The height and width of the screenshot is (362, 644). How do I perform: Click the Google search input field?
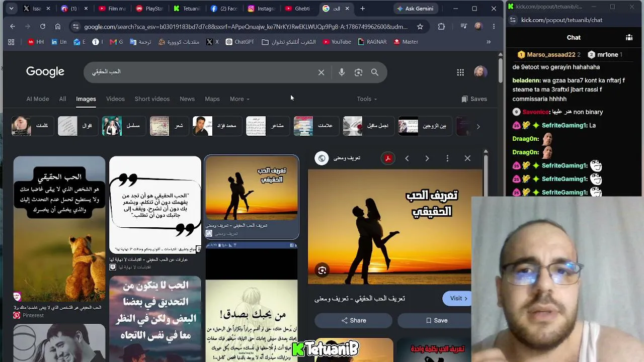(x=201, y=72)
